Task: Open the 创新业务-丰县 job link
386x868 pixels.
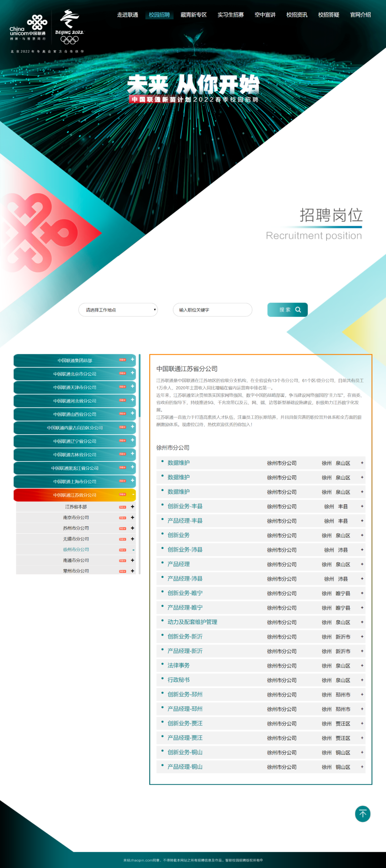Action: click(x=185, y=506)
